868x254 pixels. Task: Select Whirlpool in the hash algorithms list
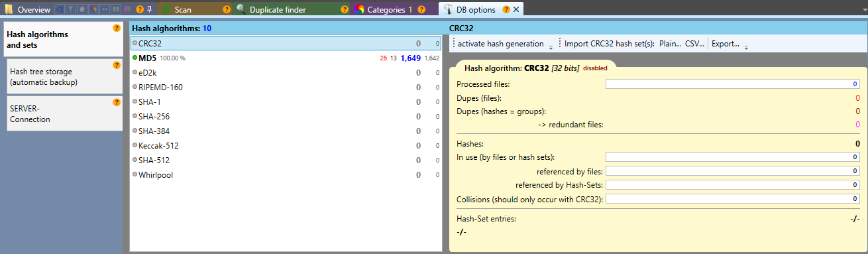[x=286, y=175]
